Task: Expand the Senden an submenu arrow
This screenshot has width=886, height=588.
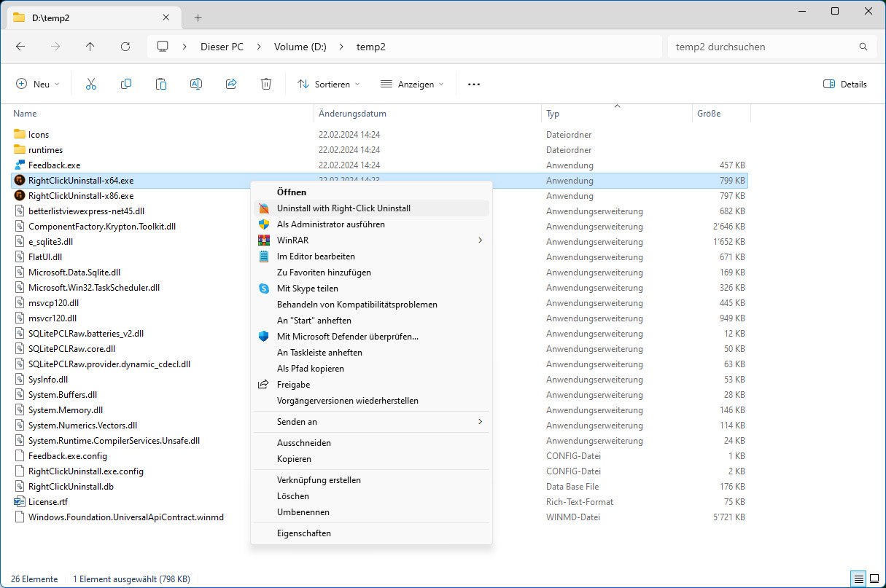Action: 480,422
